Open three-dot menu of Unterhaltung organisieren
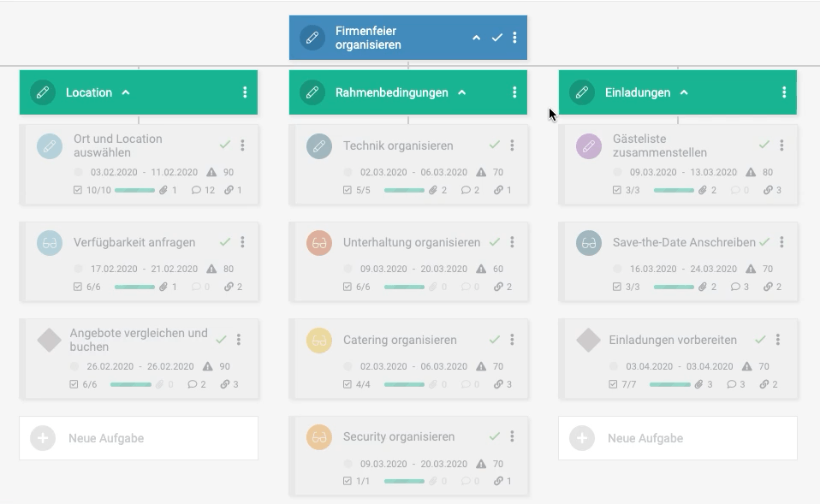This screenshot has width=820, height=504. [x=512, y=242]
